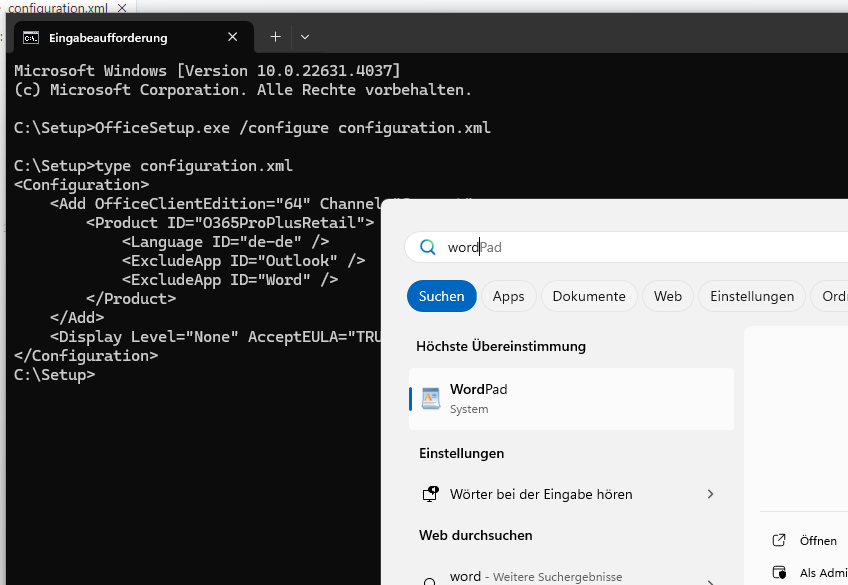Open 'Wörter bei der Eingabe hören' setting
The width and height of the screenshot is (848, 585).
[572, 494]
